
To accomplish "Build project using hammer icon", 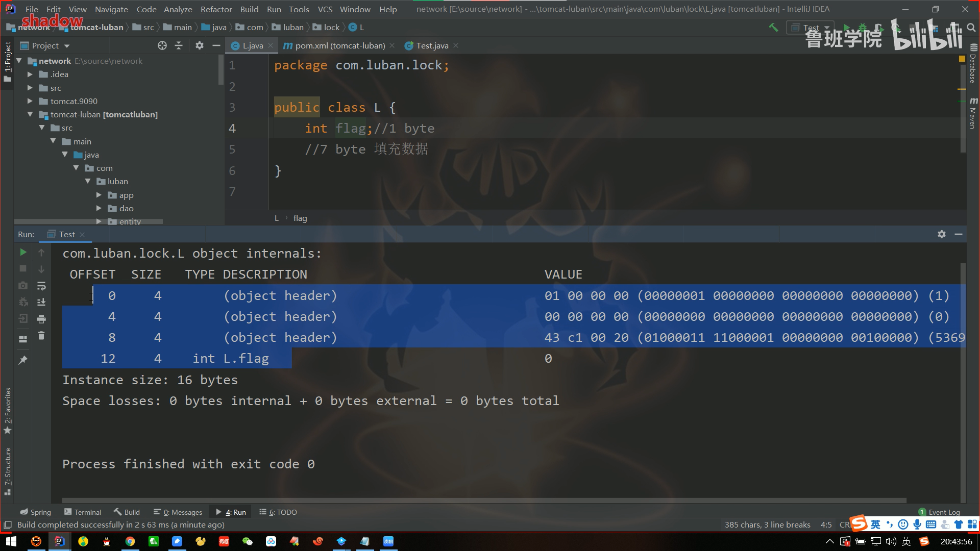I will point(773,28).
